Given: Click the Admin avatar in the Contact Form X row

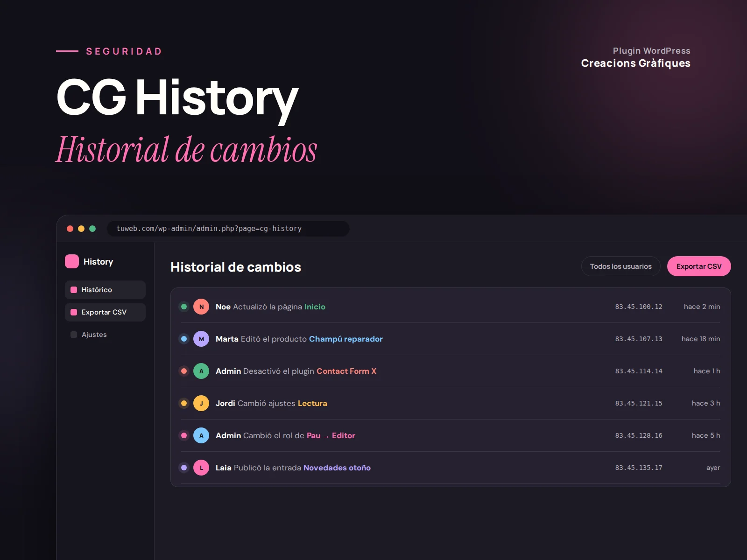Looking at the screenshot, I should [x=201, y=371].
